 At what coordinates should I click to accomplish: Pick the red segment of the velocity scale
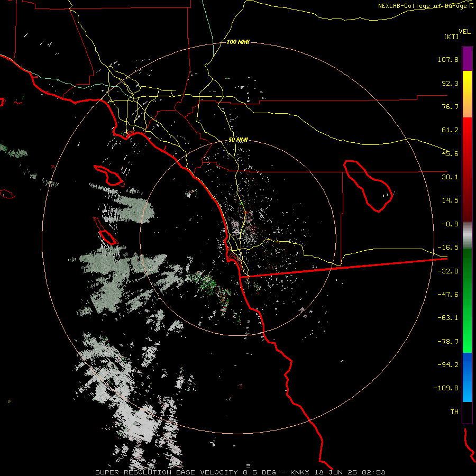pyautogui.click(x=467, y=169)
